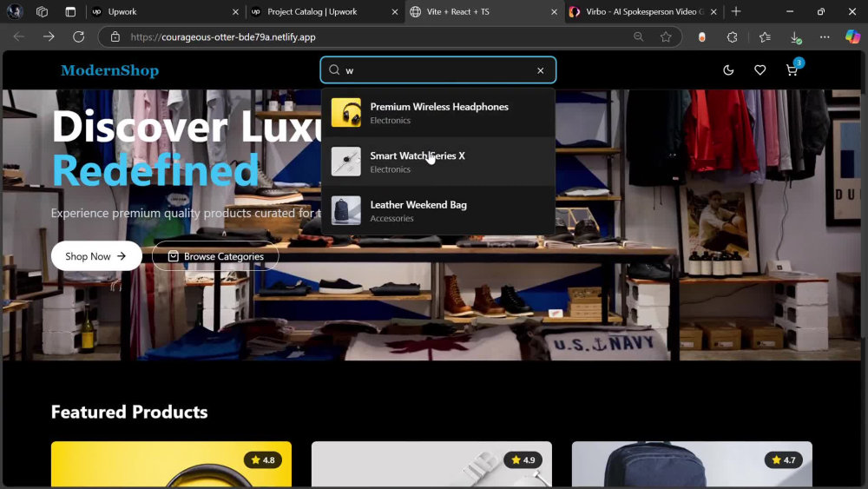Click the ModernShop logo
The image size is (868, 489).
click(109, 70)
